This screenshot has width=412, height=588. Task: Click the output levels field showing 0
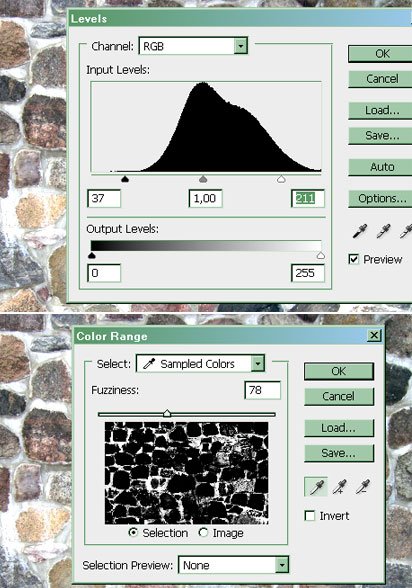click(x=104, y=273)
